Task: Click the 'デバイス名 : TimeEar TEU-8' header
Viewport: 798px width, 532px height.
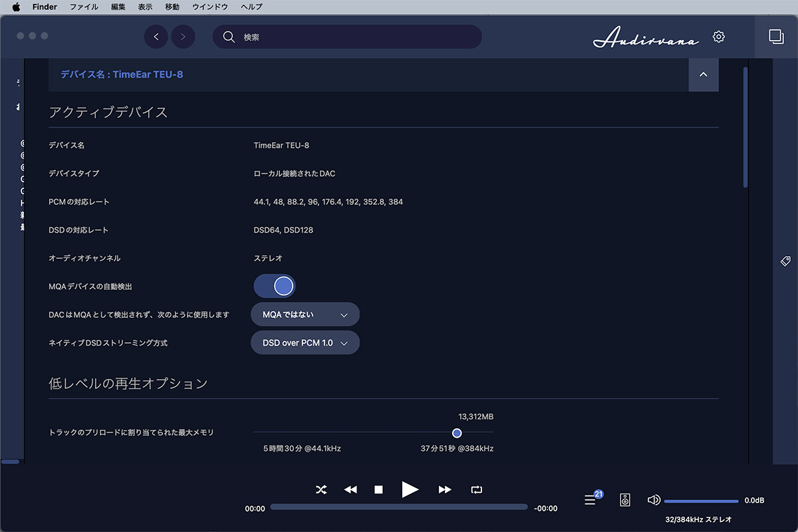Action: (122, 74)
